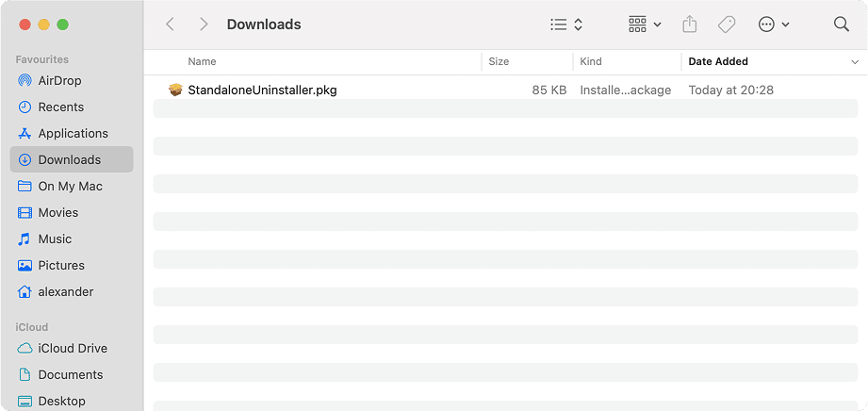Viewport: 868px width, 411px height.
Task: Open Movies in the sidebar
Action: (x=72, y=213)
